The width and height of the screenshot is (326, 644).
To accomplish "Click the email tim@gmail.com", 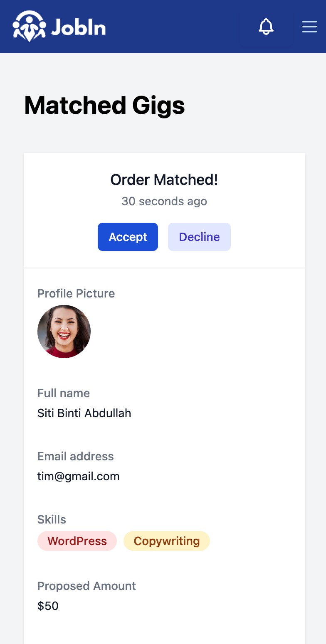I will coord(79,476).
